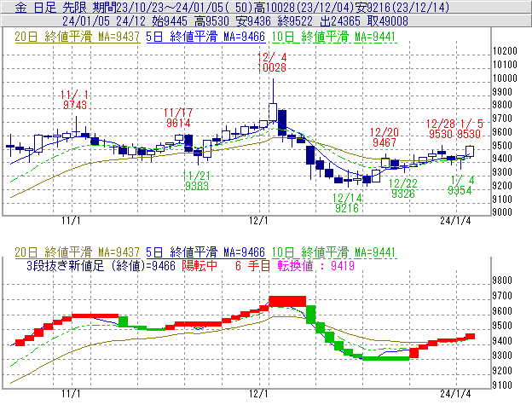
Task: Click the opening price 始9445 in the header
Action: pos(170,21)
